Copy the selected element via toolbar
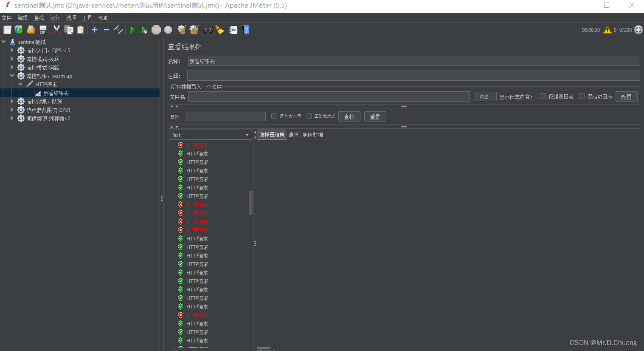The width and height of the screenshot is (644, 351). point(69,30)
